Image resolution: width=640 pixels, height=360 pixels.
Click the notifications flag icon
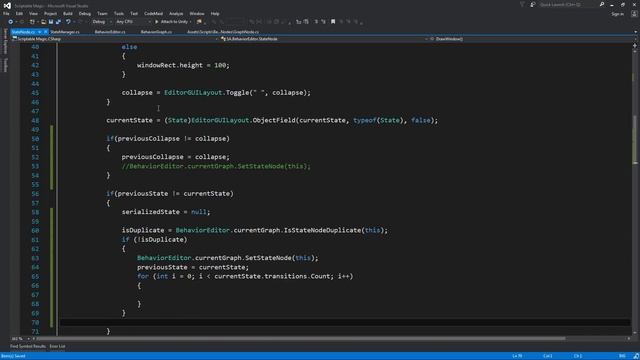coord(522,4)
